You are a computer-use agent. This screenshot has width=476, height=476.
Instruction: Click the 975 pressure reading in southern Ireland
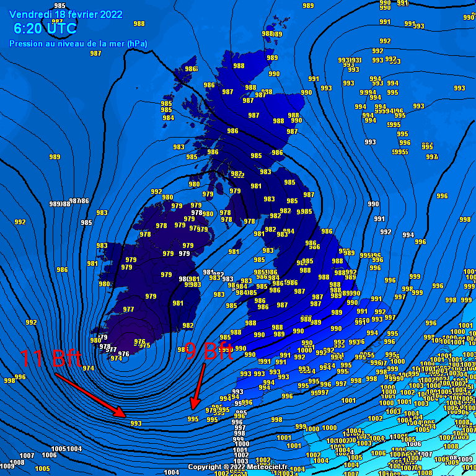pyautogui.click(x=144, y=345)
